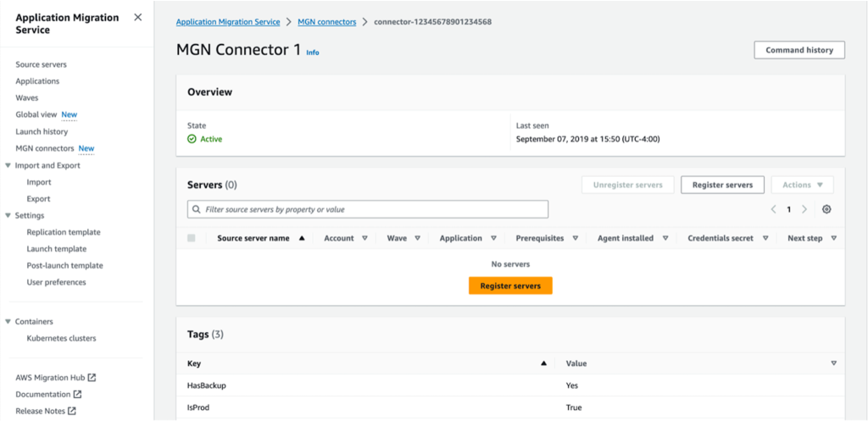The image size is (868, 421).
Task: Open the Release Notes link
Action: (41, 411)
